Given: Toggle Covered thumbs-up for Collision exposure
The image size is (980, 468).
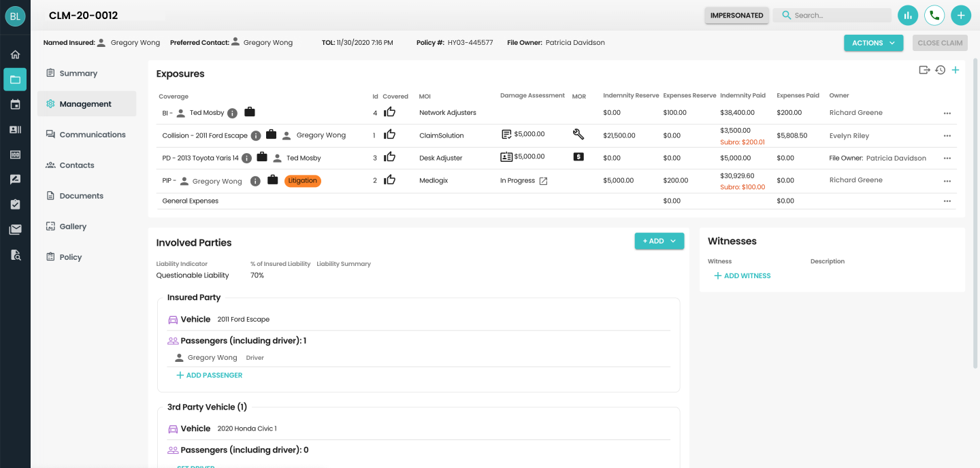Looking at the screenshot, I should [389, 135].
